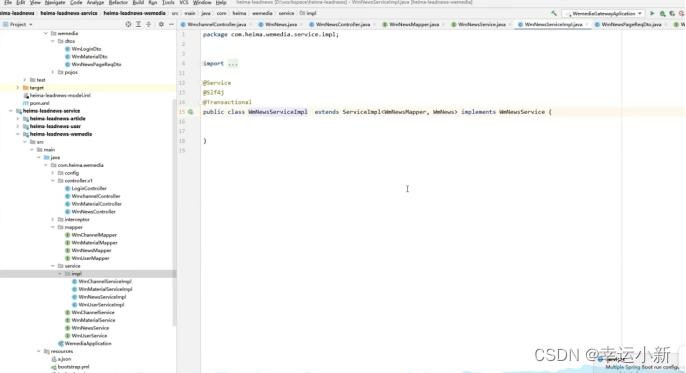Switch to WmNewsMapper.java tab
Screen dimensions: 686x373
tap(413, 24)
